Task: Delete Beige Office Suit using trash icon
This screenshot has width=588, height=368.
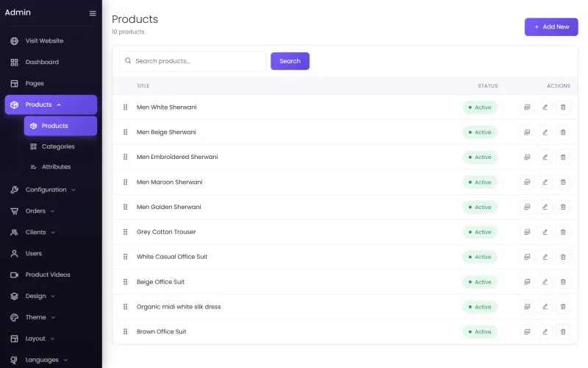Action: tap(563, 282)
